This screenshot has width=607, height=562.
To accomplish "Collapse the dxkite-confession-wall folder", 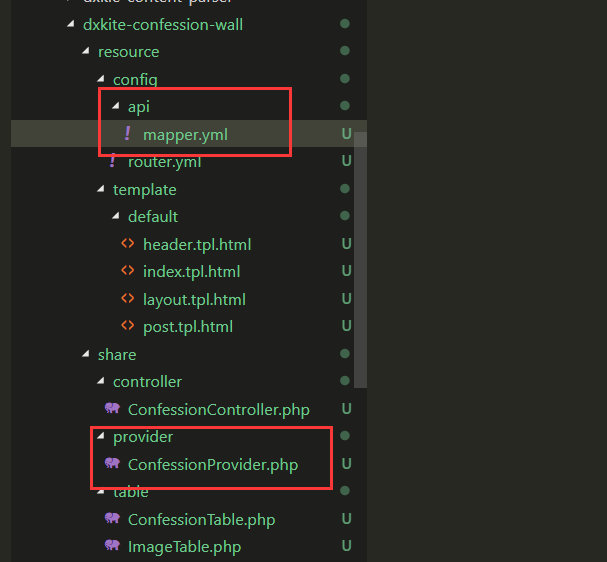I will (x=69, y=24).
